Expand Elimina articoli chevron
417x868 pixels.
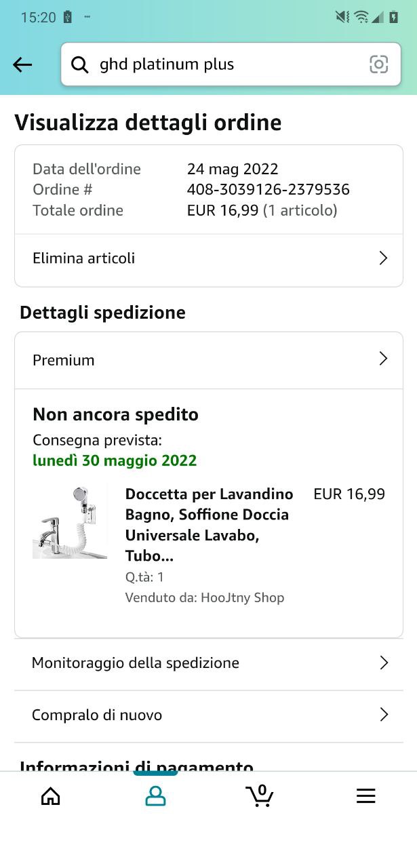(x=383, y=258)
